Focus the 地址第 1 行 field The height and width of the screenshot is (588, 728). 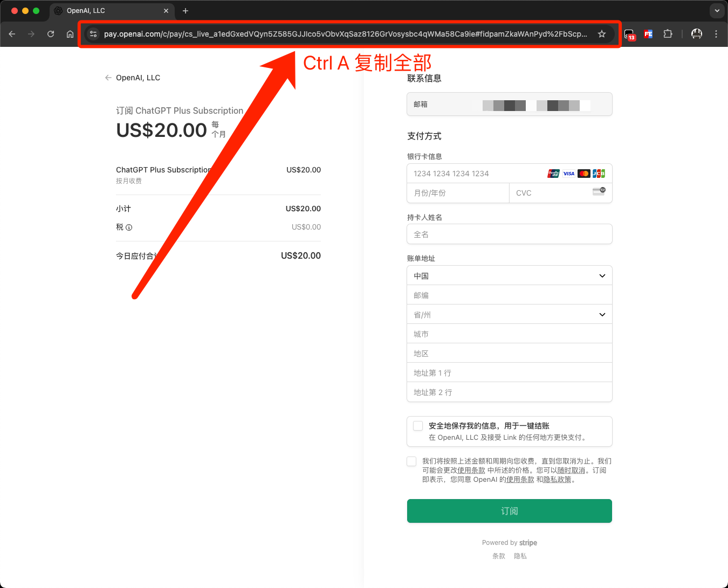point(510,372)
